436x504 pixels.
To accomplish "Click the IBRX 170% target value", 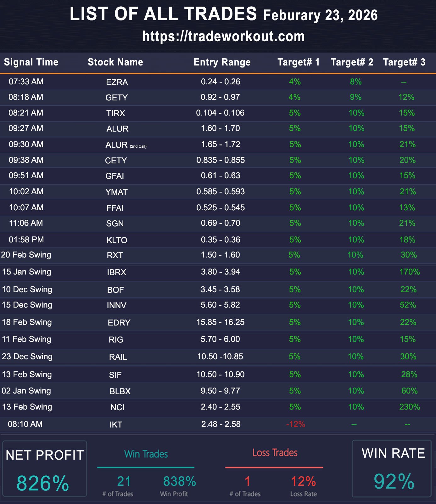I will 409,272.
